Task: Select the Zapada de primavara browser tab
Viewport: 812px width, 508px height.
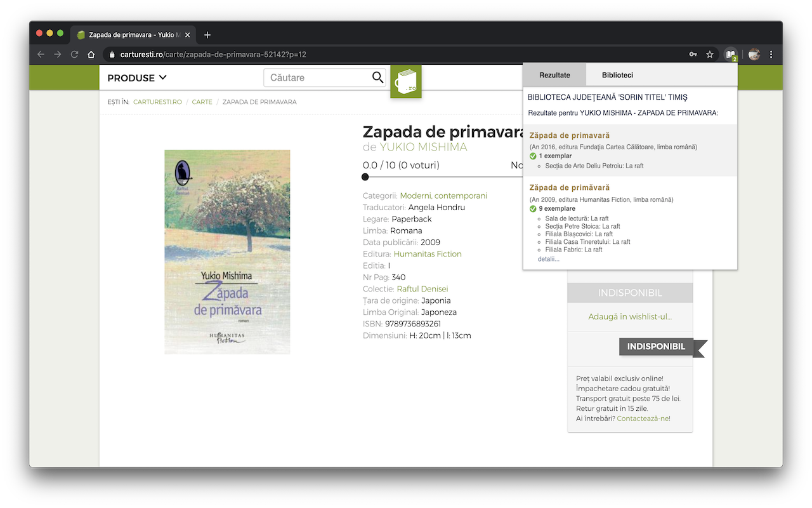Action: point(134,35)
